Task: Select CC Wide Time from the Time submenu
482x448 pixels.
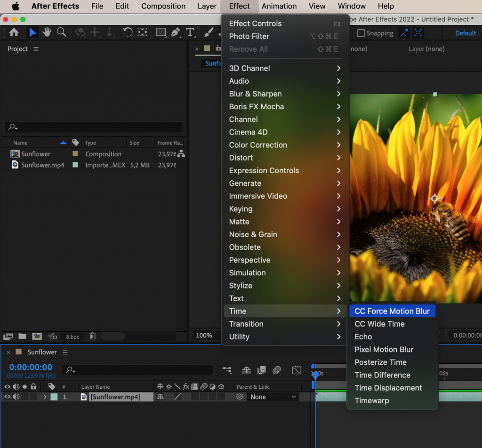Action: click(379, 324)
